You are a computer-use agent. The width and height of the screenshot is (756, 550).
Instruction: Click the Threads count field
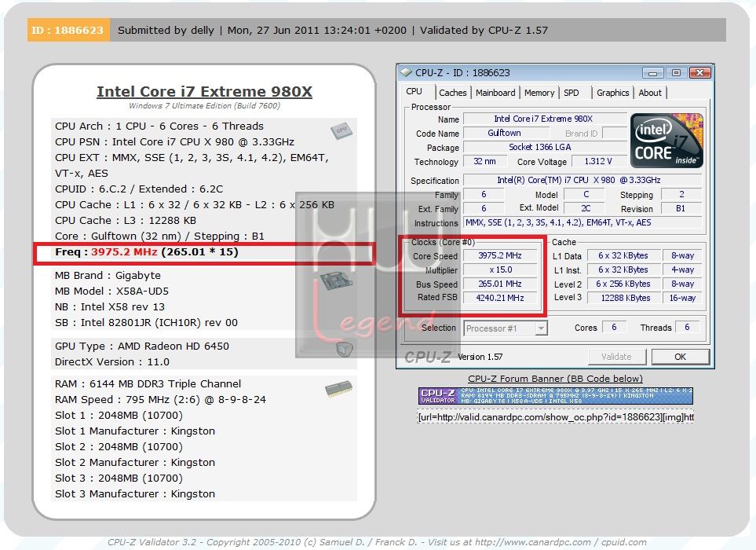(x=688, y=327)
